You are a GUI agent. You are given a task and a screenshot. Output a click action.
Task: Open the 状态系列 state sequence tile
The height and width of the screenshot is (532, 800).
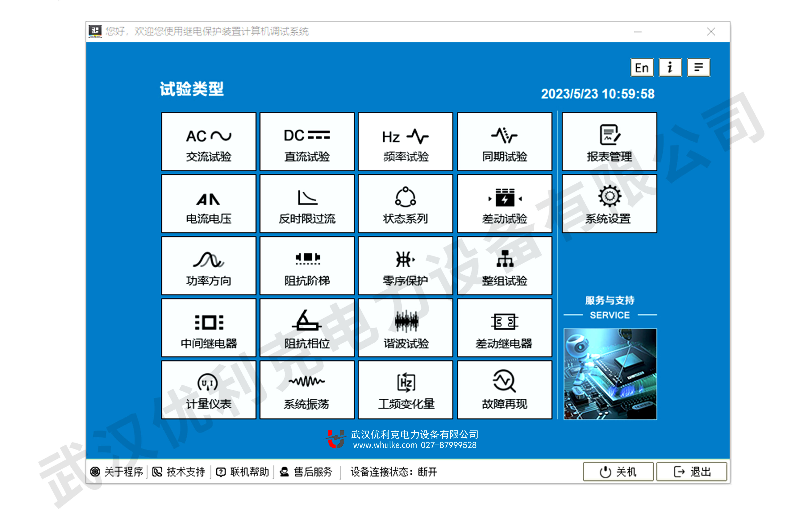click(405, 204)
